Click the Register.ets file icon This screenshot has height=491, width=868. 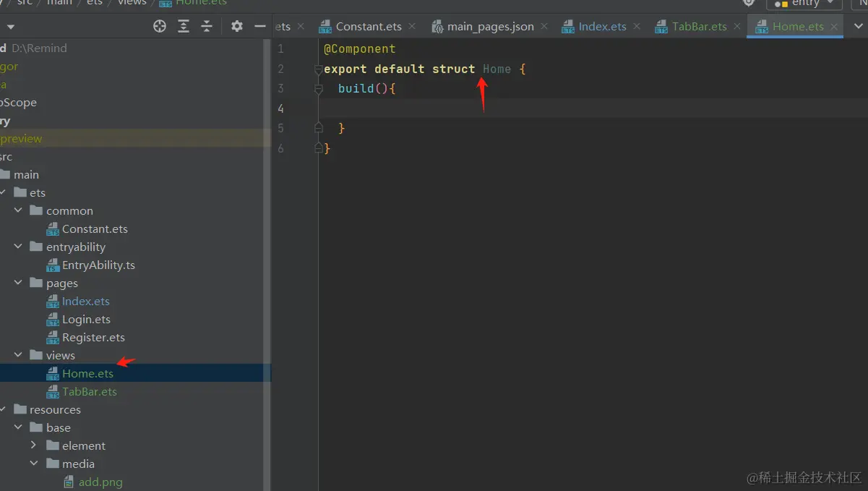(x=53, y=338)
